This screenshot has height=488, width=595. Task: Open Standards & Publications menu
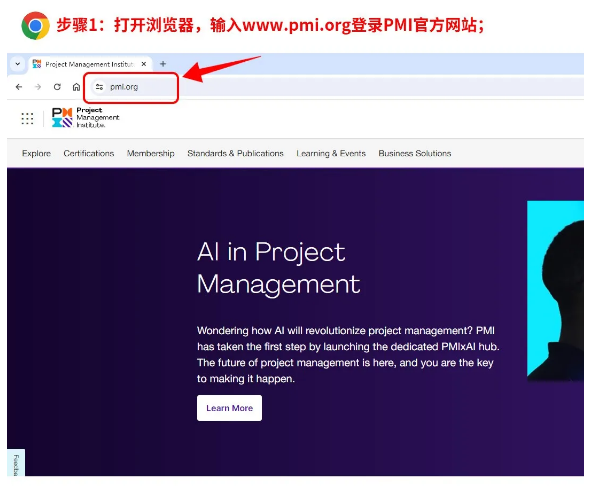pos(235,153)
